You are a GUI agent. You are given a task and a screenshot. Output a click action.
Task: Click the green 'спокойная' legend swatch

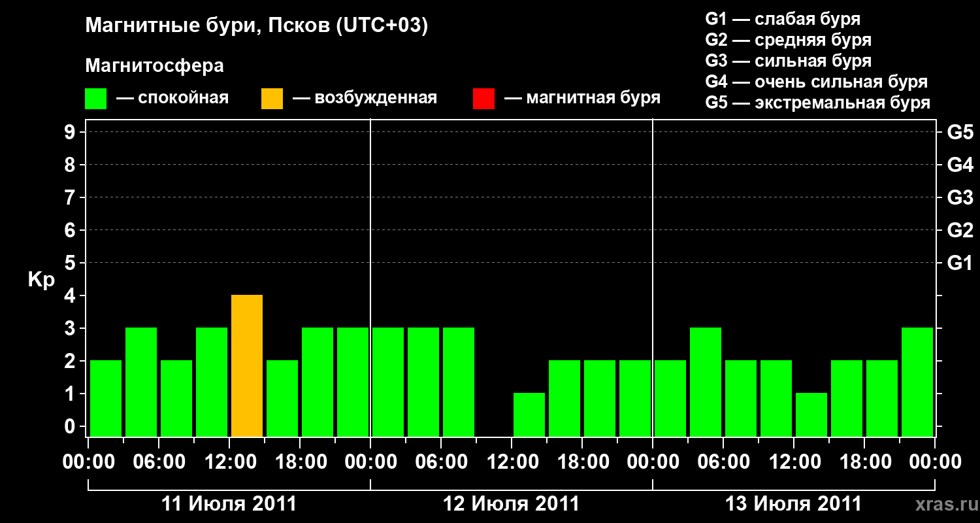click(96, 99)
